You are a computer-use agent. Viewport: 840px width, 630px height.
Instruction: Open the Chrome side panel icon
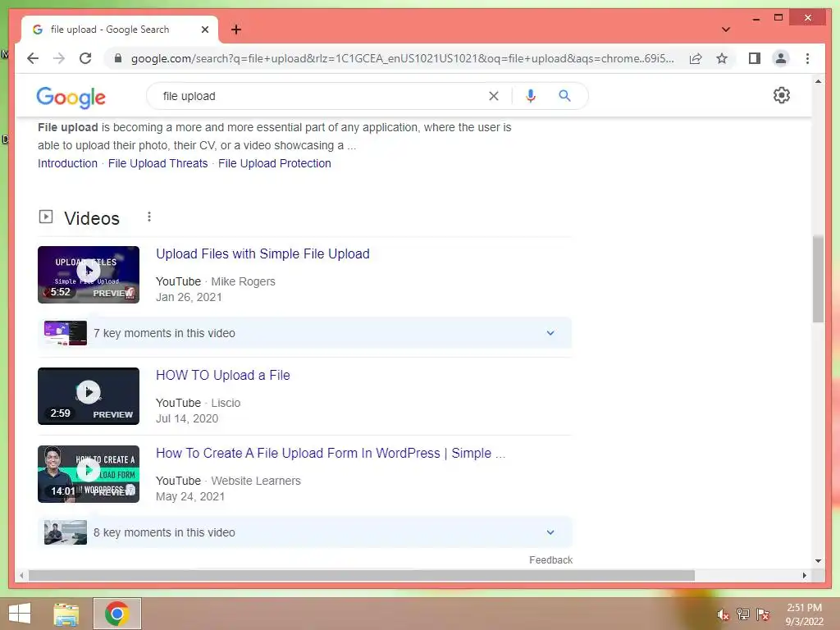[x=755, y=58]
